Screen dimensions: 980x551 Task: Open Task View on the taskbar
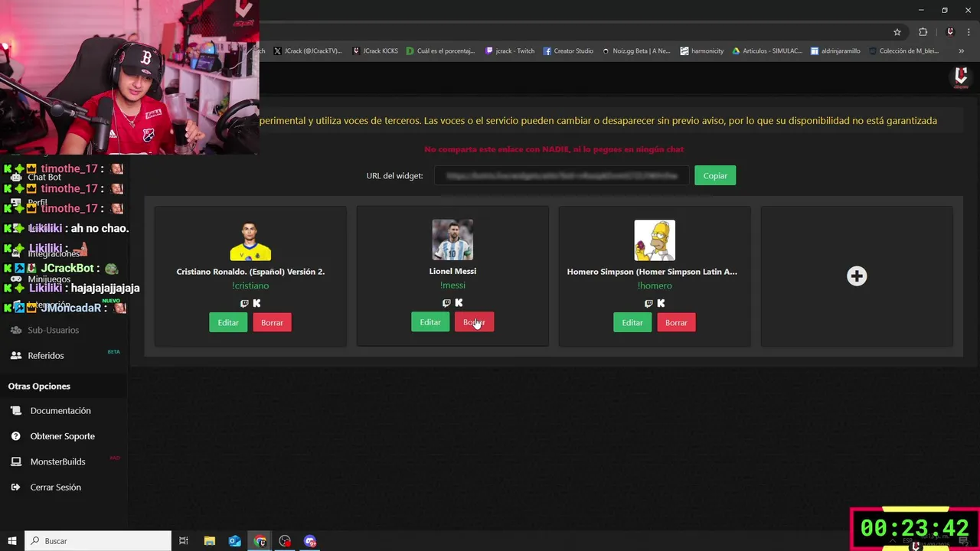pos(184,541)
